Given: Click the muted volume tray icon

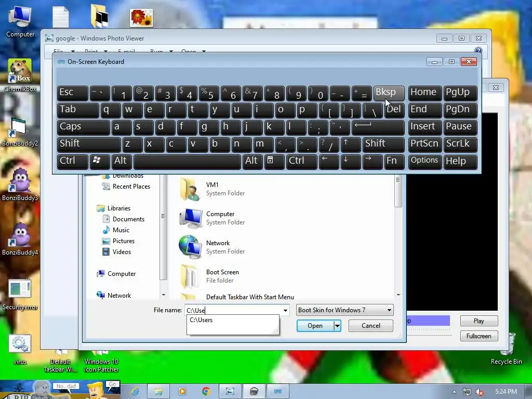Looking at the screenshot, I should tap(480, 392).
